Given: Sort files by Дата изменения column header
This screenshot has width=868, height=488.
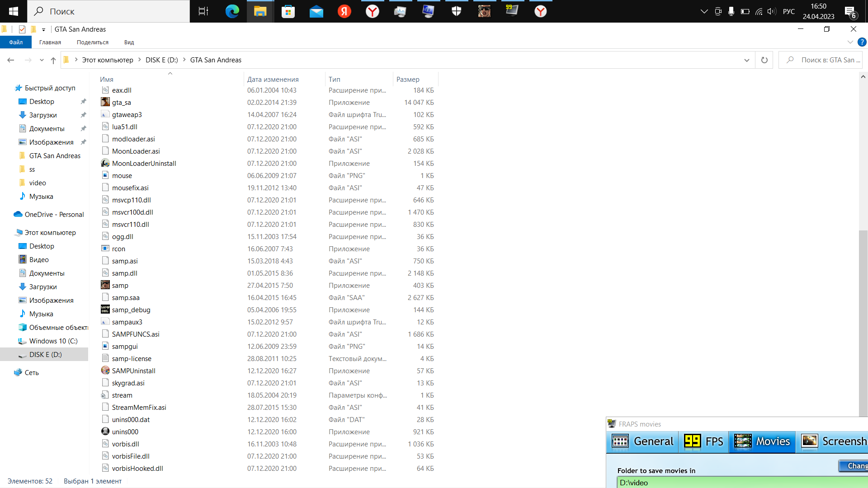Looking at the screenshot, I should click(273, 79).
